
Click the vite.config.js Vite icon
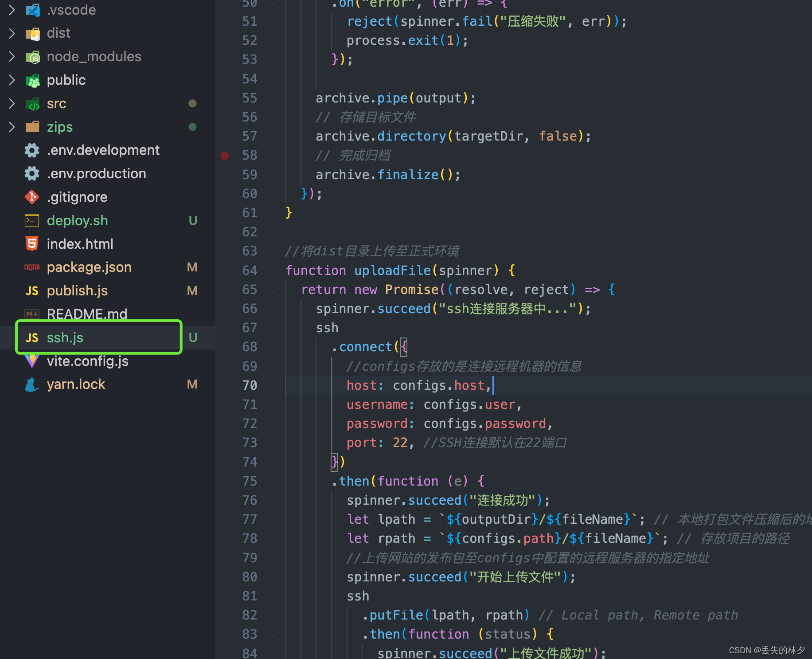point(32,361)
